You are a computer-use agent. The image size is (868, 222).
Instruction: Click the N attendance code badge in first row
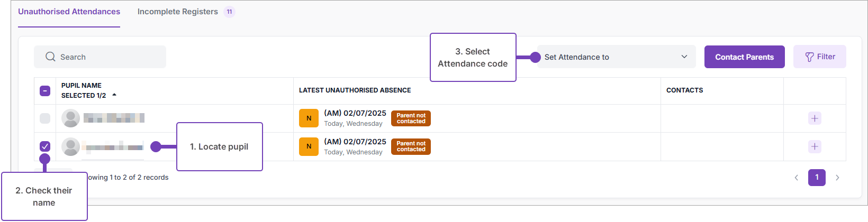click(x=309, y=118)
